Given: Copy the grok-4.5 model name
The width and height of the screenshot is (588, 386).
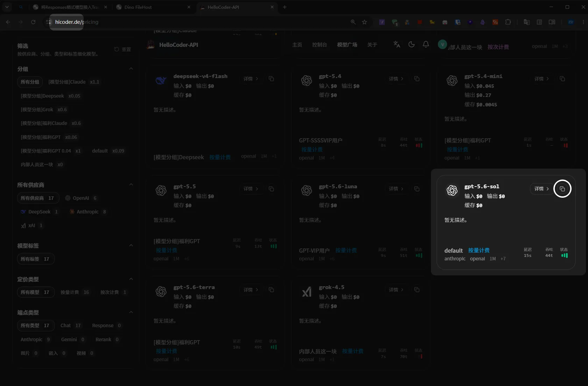Looking at the screenshot, I should pyautogui.click(x=417, y=290).
